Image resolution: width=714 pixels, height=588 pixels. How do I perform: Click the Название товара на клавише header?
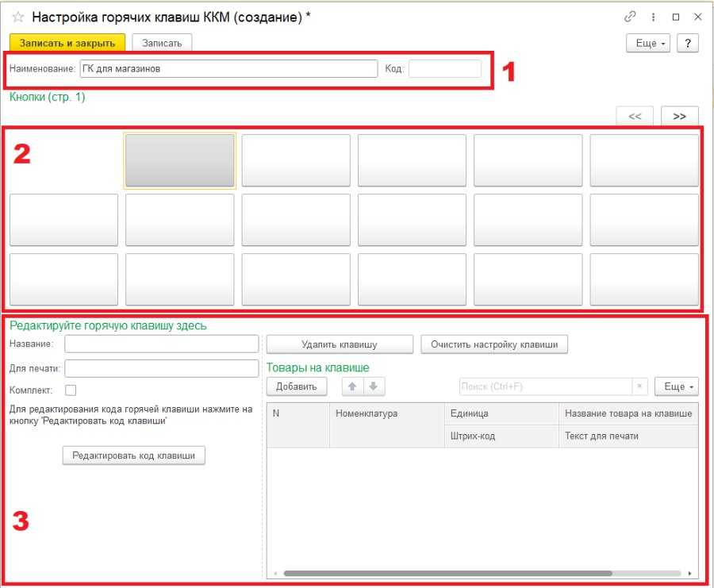pos(628,413)
